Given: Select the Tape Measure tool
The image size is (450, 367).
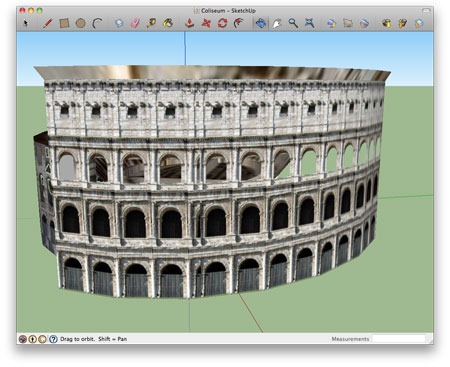Looking at the screenshot, I should [x=151, y=23].
